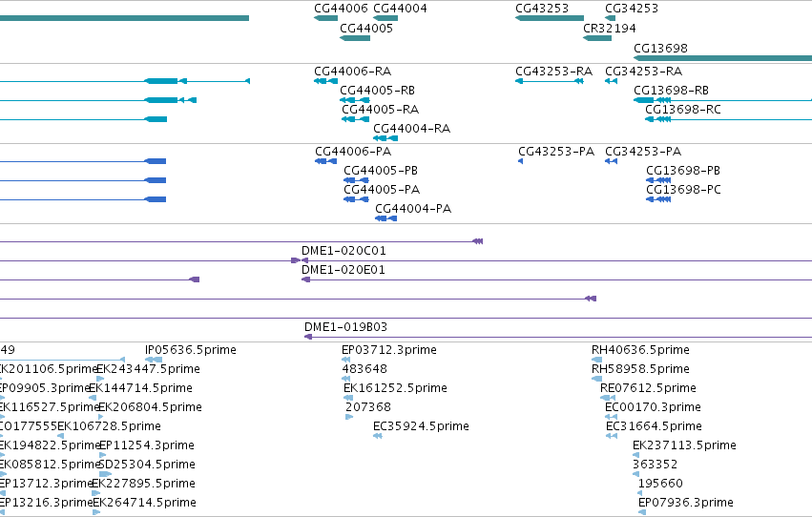
Task: Select EST RH58958.5prime
Action: 640,369
